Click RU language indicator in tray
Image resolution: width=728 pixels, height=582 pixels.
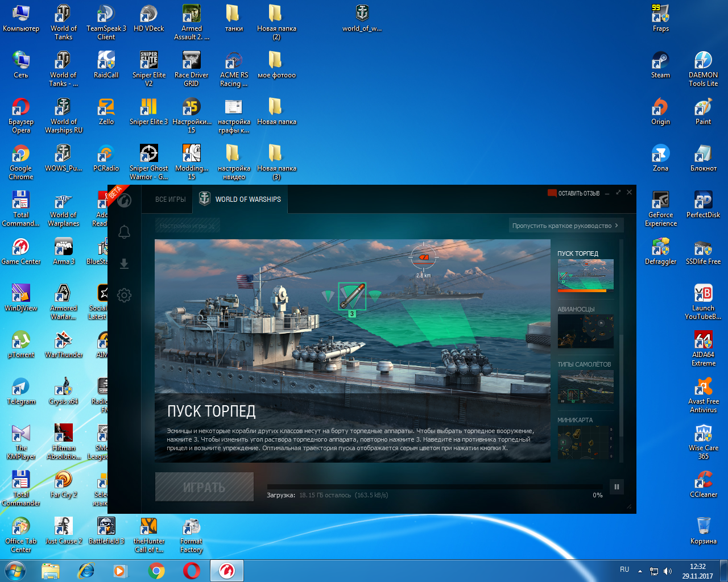point(624,569)
